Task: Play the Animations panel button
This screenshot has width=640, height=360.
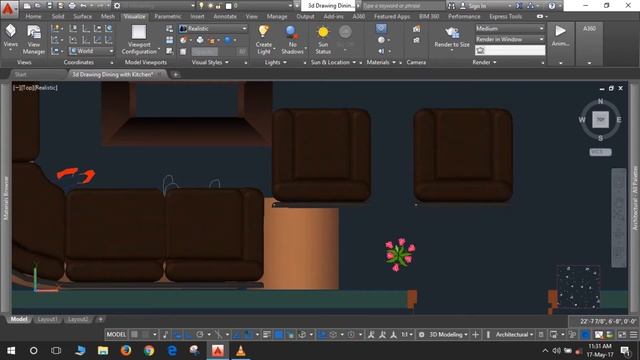Action: [x=560, y=31]
